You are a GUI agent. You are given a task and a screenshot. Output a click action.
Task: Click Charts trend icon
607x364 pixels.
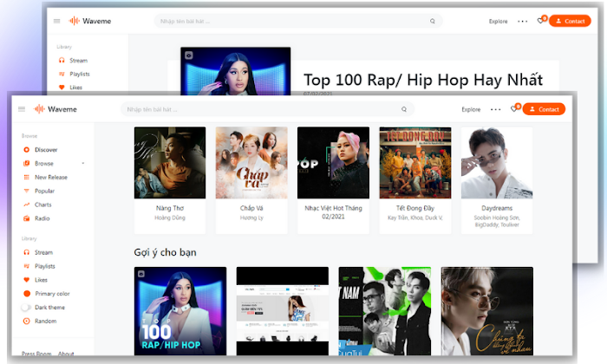[26, 205]
